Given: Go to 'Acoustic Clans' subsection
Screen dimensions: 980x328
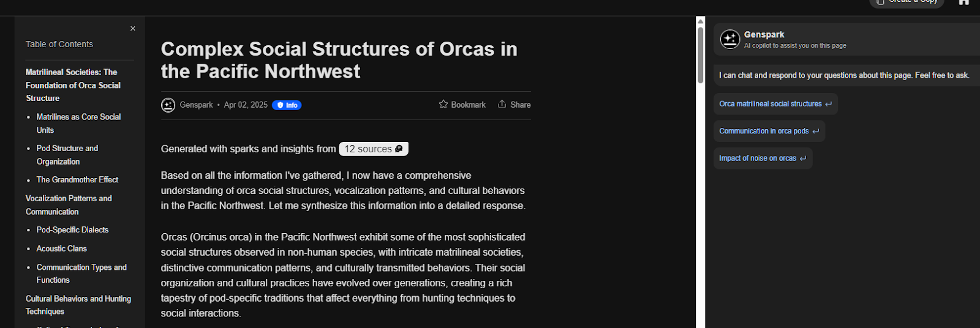Looking at the screenshot, I should (61, 248).
